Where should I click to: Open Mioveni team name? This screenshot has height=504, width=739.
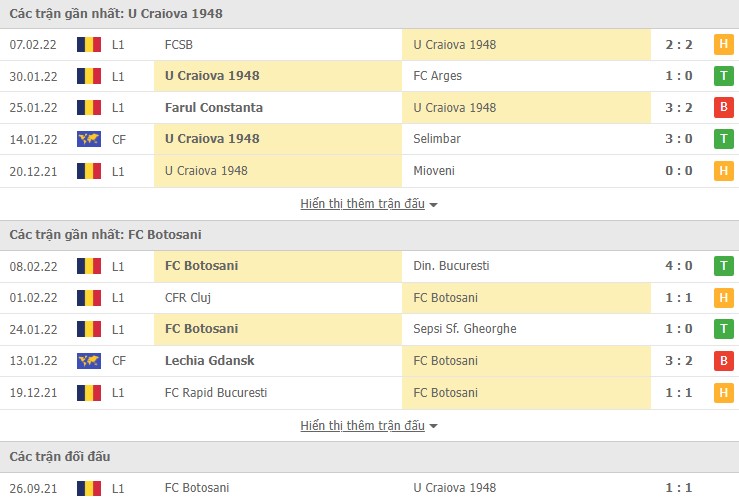tap(434, 171)
